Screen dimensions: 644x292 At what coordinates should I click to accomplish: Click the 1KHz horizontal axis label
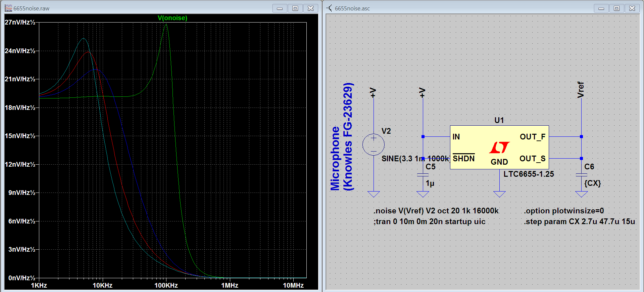(x=39, y=285)
